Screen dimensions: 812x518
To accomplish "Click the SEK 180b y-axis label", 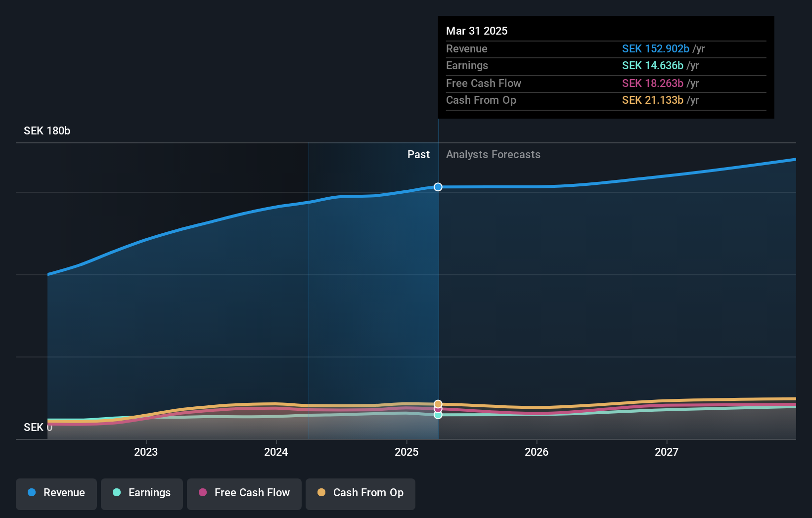I will coord(47,130).
